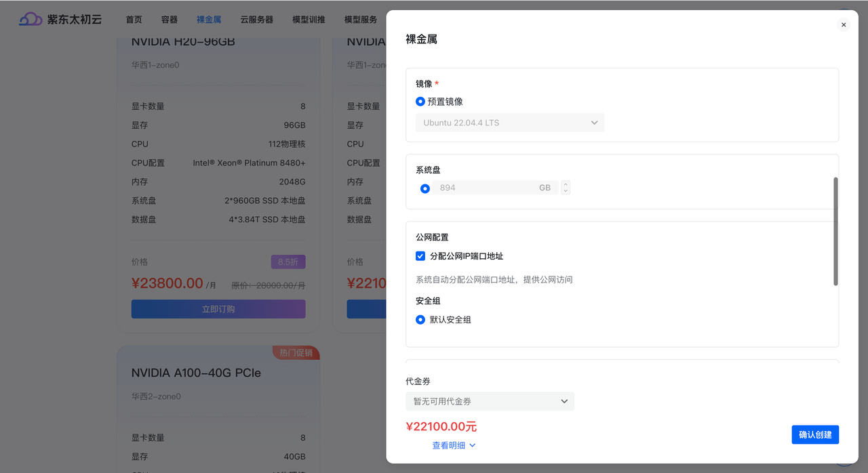The width and height of the screenshot is (868, 473).
Task: Click the chevron beside 查看明细
Action: [x=471, y=445]
